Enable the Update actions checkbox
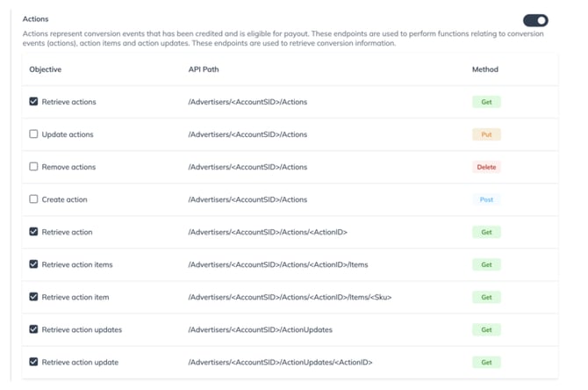This screenshot has width=588, height=390. tap(33, 134)
